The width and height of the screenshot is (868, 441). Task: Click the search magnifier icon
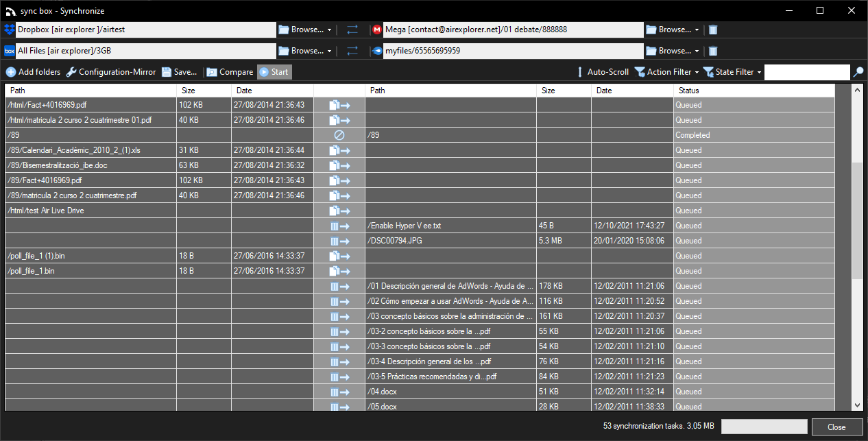point(860,72)
